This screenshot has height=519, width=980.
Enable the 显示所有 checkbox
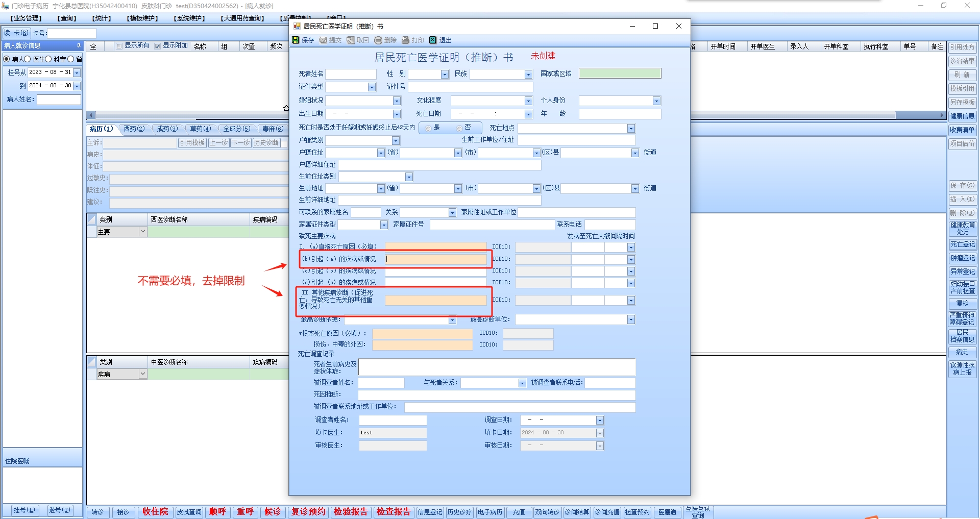(119, 46)
